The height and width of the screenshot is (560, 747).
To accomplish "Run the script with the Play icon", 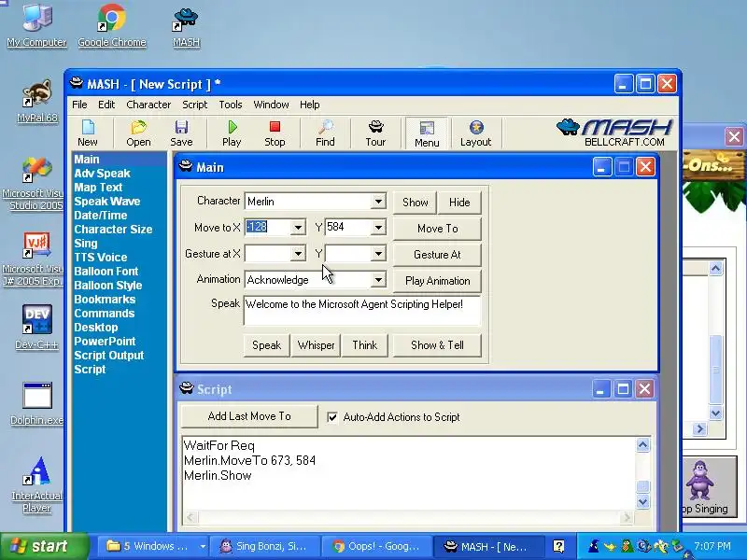I will (232, 133).
